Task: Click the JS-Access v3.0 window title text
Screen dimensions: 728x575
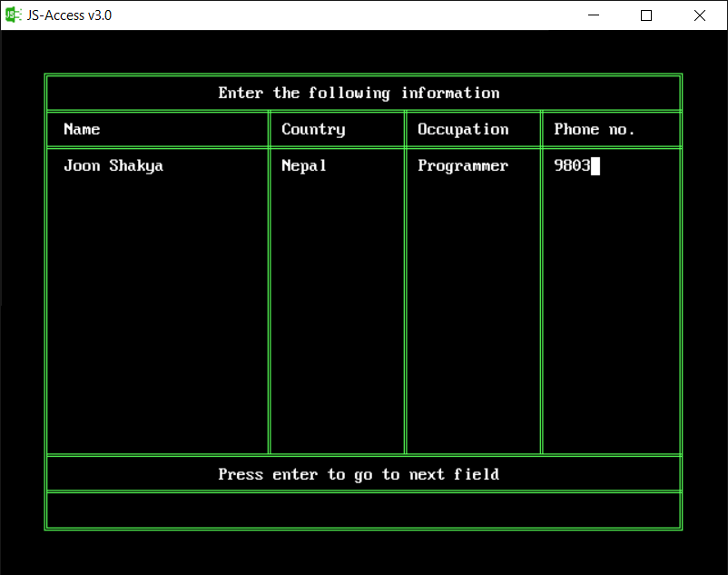Action: click(x=65, y=15)
